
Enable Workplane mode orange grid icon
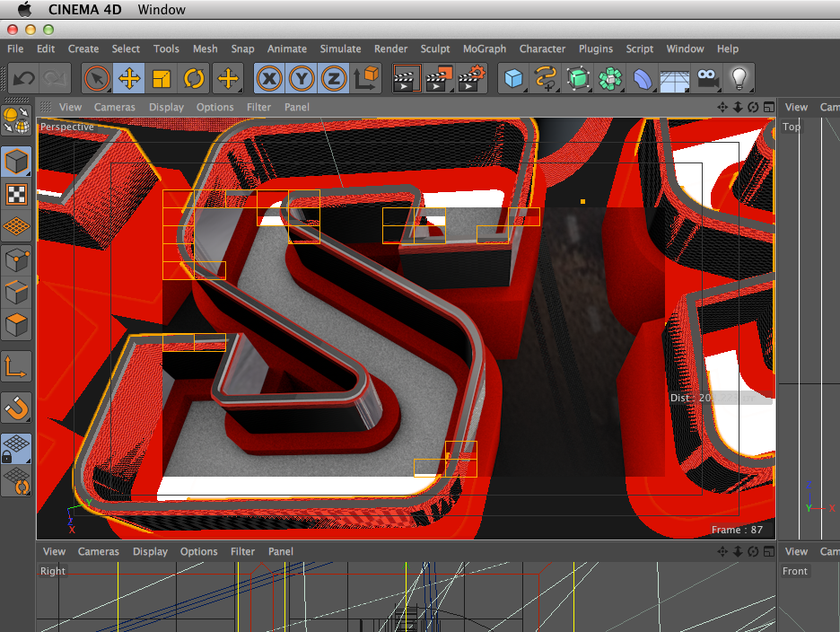pyautogui.click(x=16, y=226)
